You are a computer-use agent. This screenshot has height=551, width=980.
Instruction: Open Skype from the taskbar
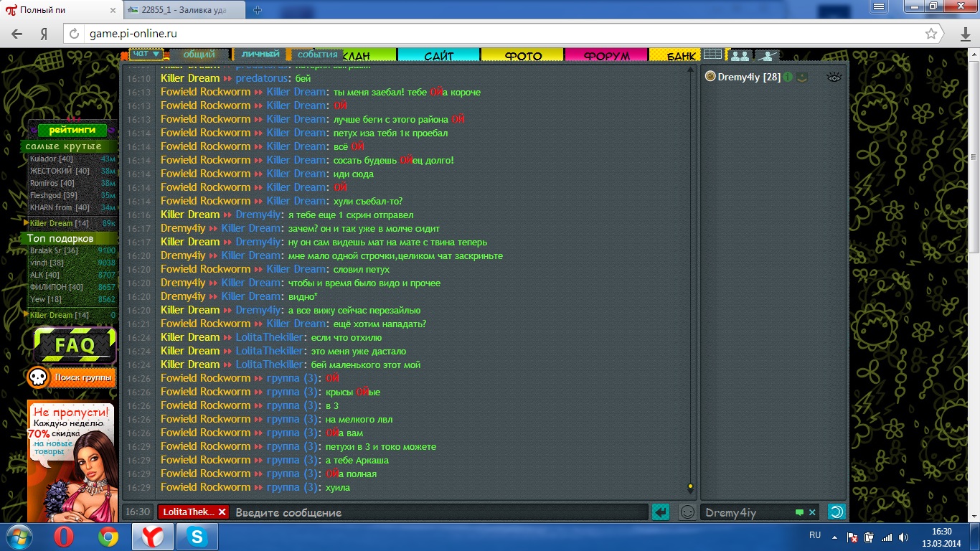tap(197, 536)
